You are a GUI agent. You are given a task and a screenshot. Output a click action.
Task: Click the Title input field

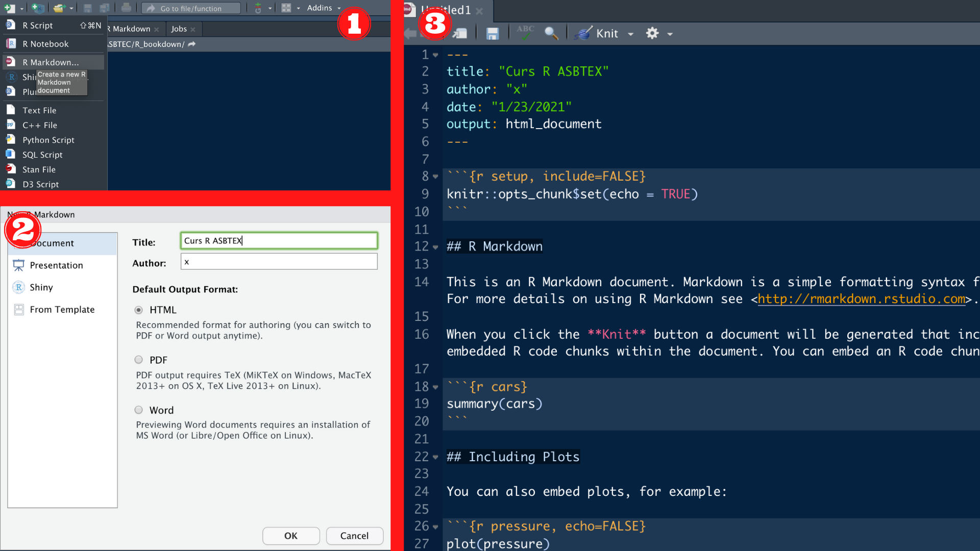point(279,240)
